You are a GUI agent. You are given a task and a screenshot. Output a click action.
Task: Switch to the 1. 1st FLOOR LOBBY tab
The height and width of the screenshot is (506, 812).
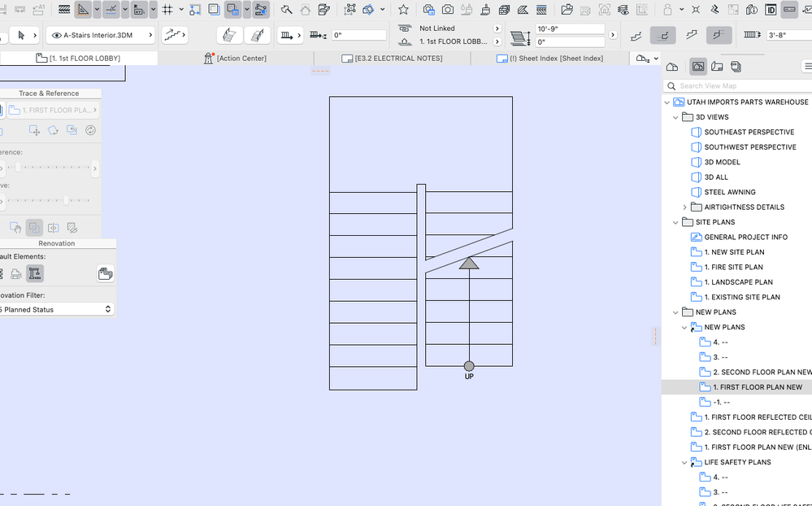(x=79, y=58)
